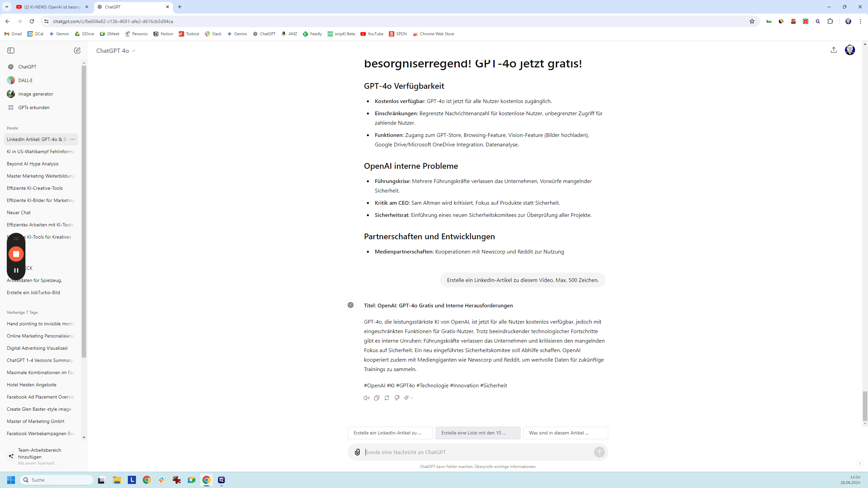Open Notion bookmark
Viewport: 868px width, 488px height.
pos(163,34)
